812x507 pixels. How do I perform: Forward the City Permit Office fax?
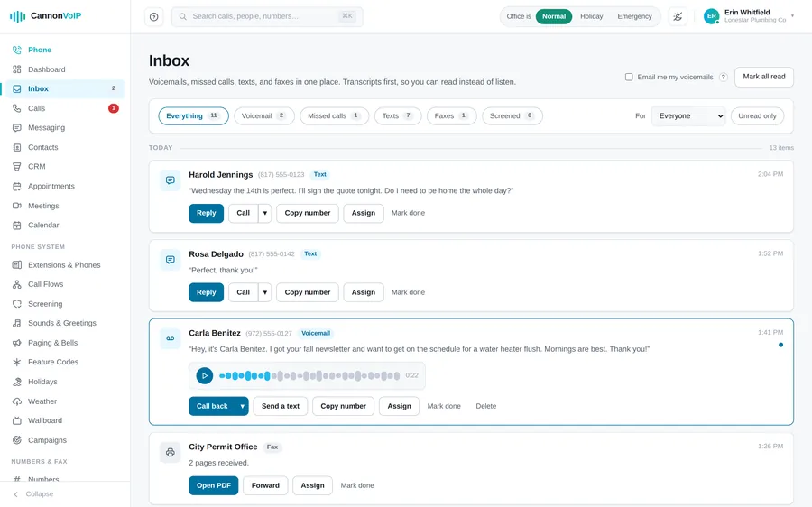[x=265, y=485]
